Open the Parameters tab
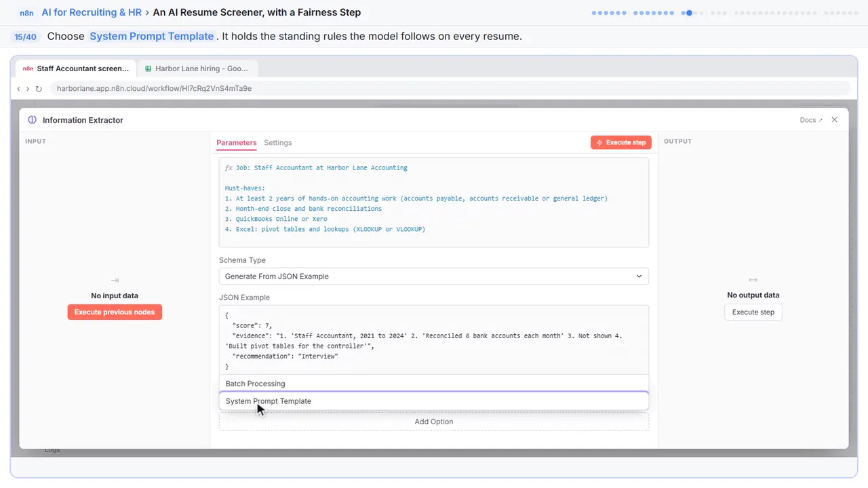The image size is (868, 488). [x=237, y=143]
